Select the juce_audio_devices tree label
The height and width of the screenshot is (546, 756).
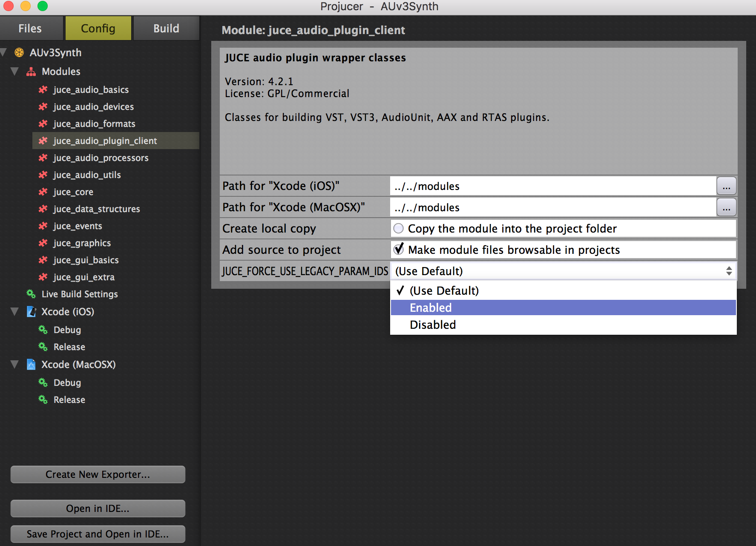click(x=94, y=106)
